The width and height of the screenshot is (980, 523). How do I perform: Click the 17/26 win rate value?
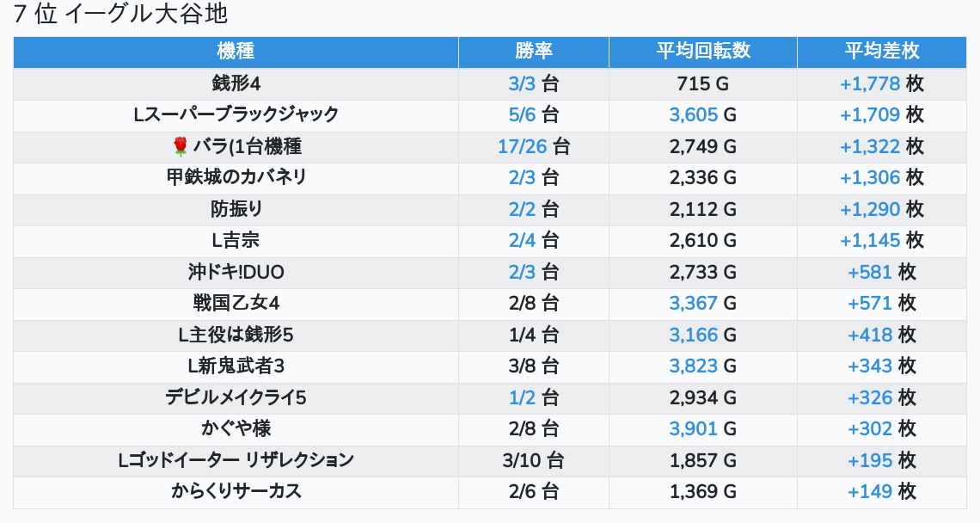click(522, 147)
